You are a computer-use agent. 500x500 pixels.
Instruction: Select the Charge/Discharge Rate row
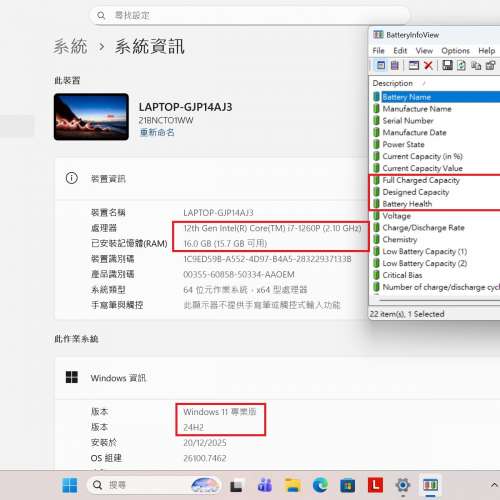(x=435, y=228)
